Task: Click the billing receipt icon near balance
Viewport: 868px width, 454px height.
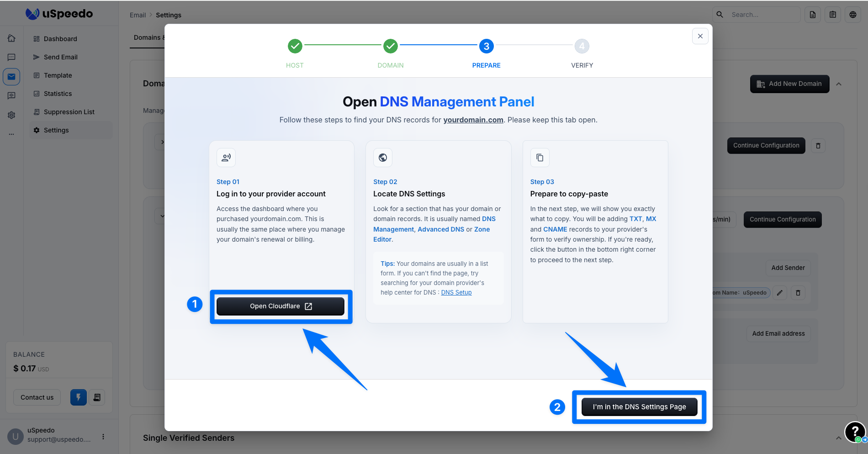Action: tap(97, 397)
